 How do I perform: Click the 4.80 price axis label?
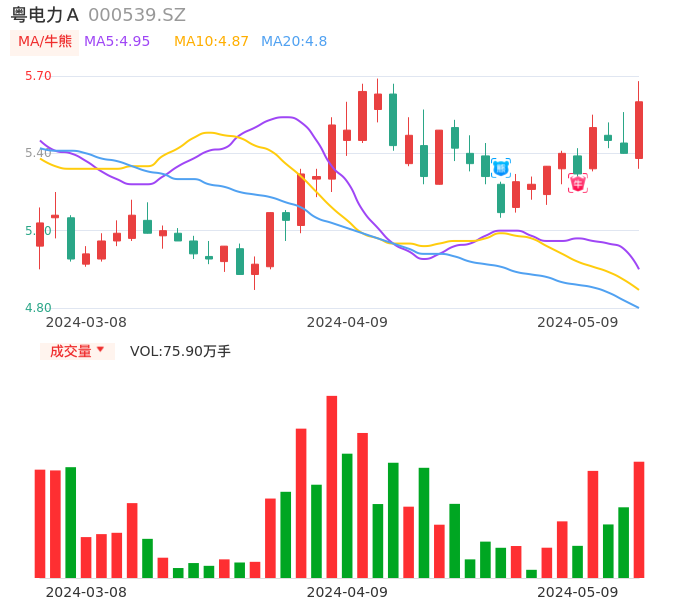coord(38,308)
